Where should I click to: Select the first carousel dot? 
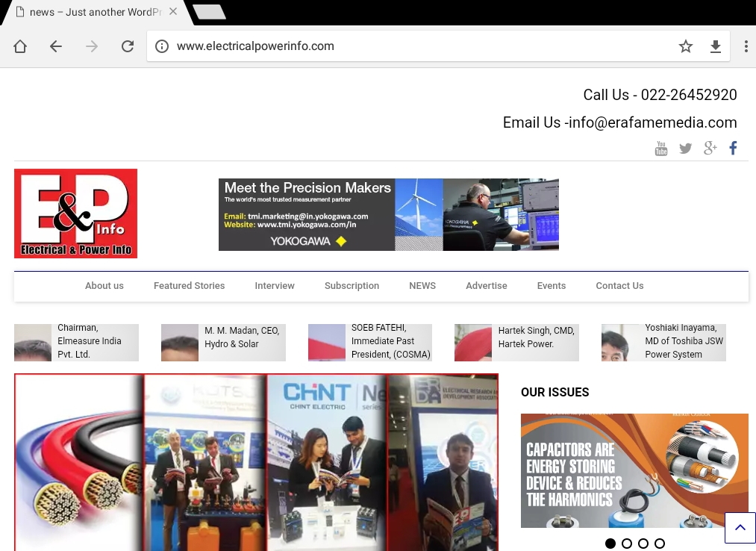610,544
